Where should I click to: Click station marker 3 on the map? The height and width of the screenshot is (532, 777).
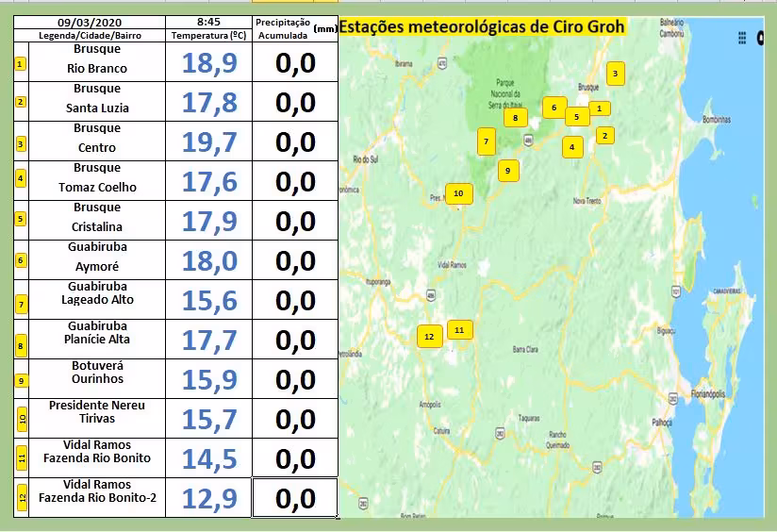pyautogui.click(x=615, y=74)
